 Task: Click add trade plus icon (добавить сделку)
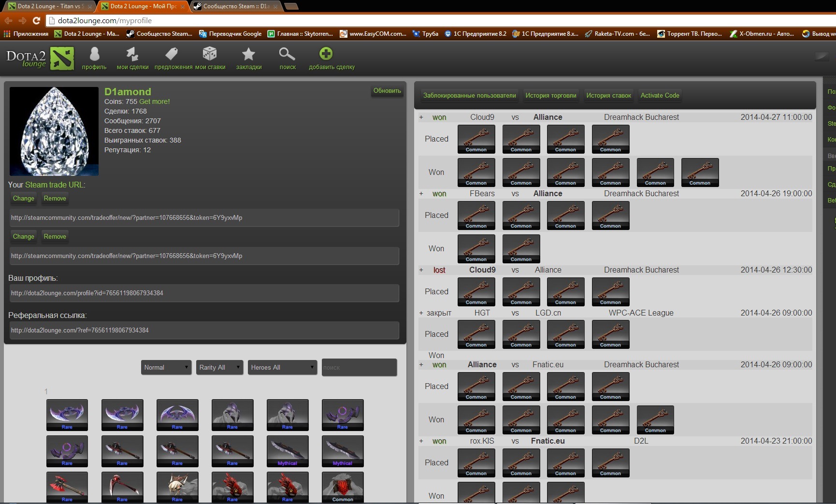tap(332, 58)
